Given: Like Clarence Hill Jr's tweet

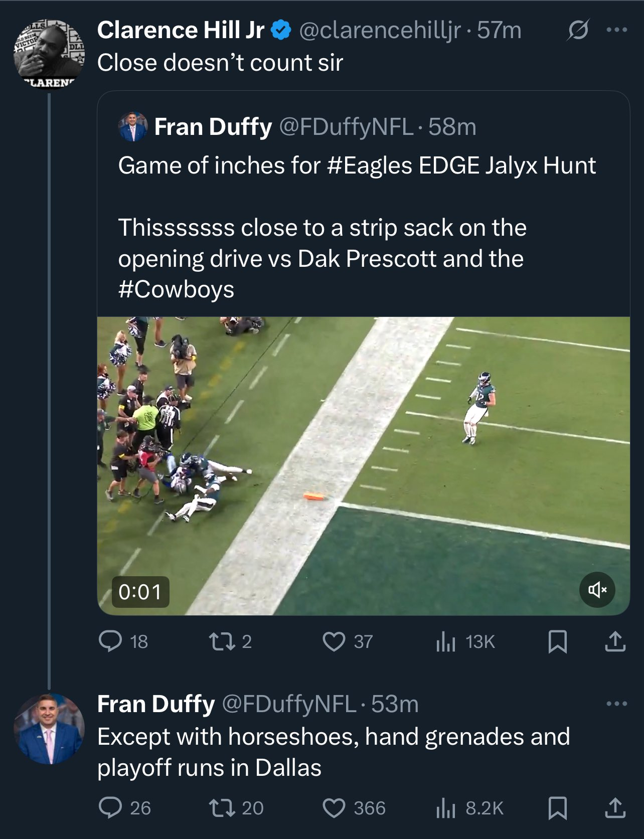Looking at the screenshot, I should tap(334, 641).
